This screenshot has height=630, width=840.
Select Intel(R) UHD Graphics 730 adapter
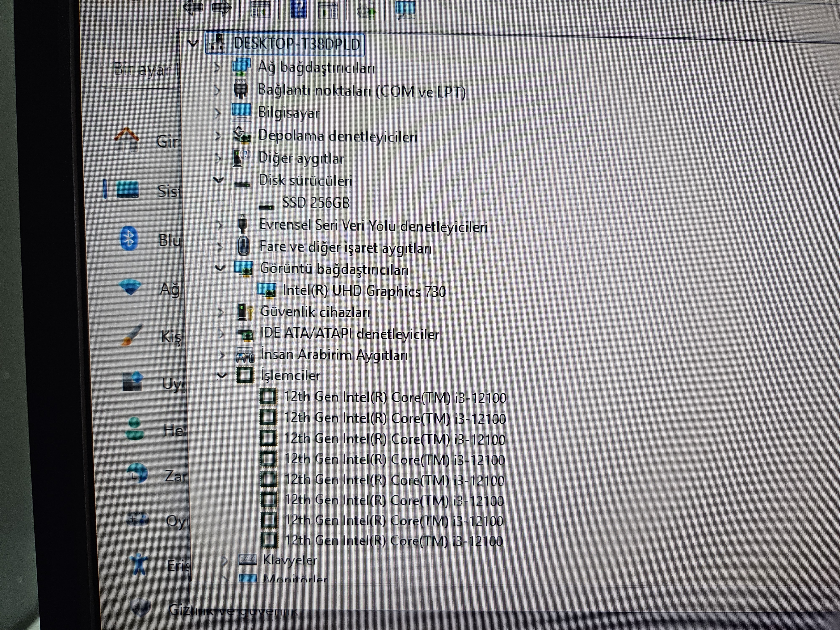tap(364, 291)
